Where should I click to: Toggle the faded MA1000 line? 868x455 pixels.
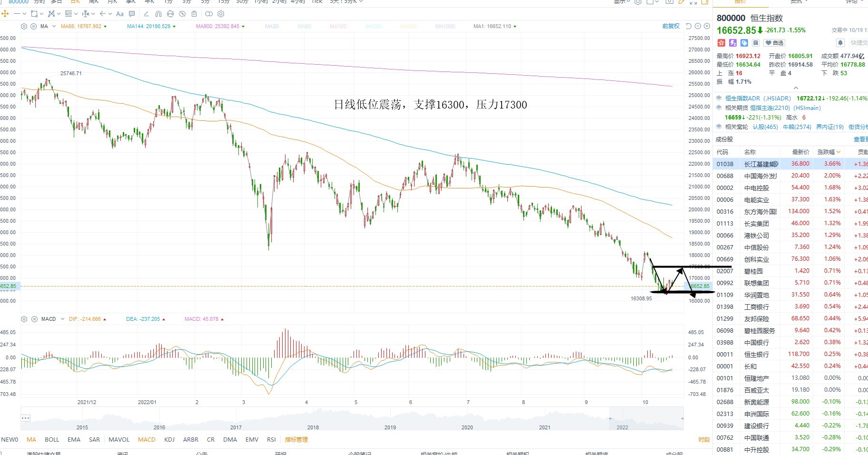click(446, 26)
